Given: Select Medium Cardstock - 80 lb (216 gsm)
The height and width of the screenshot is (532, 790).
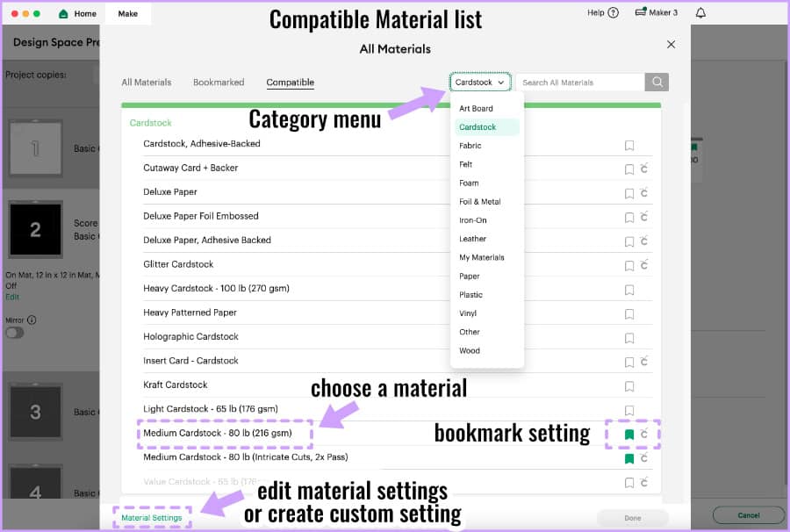Looking at the screenshot, I should (217, 433).
